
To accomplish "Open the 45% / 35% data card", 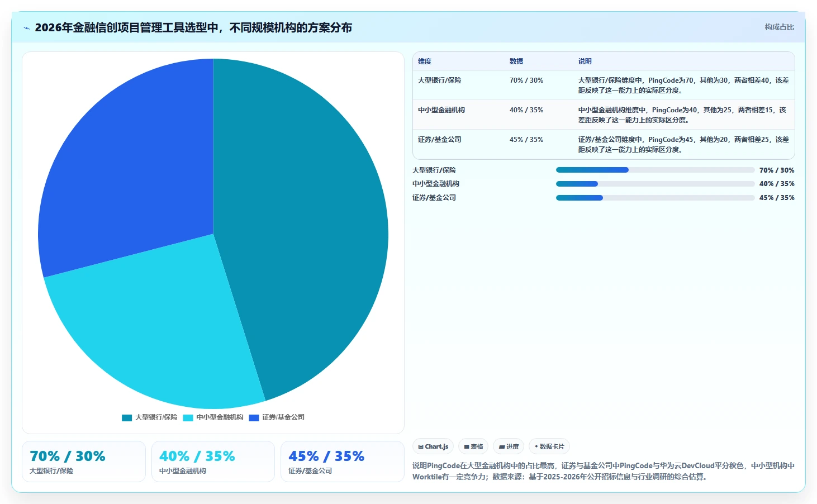I will [343, 462].
